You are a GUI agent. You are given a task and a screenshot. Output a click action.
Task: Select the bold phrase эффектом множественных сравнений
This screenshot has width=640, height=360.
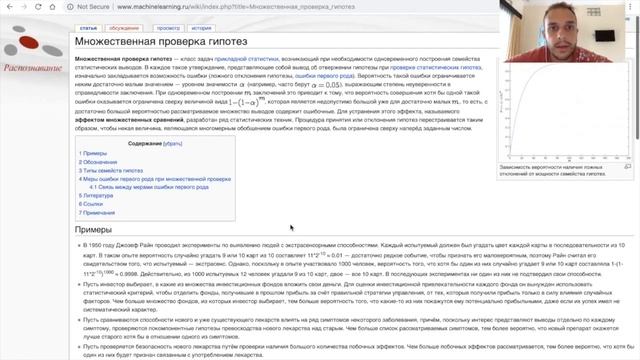click(129, 120)
